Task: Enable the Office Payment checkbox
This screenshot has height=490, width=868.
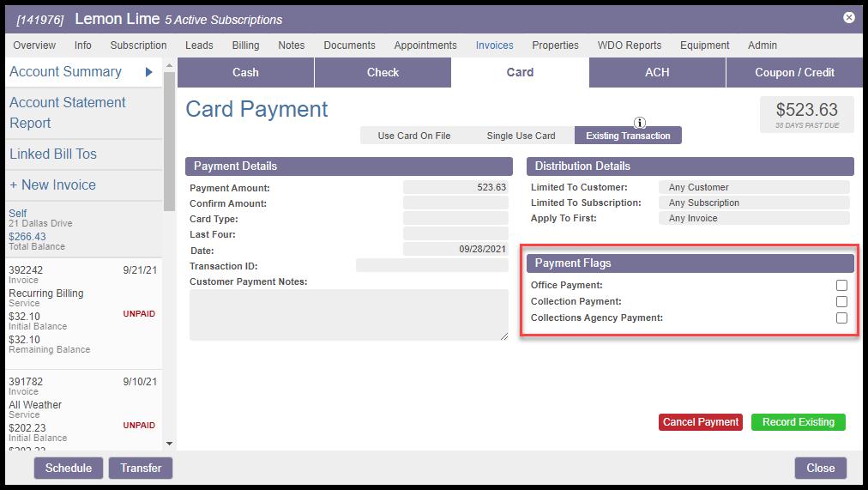Action: click(x=841, y=285)
